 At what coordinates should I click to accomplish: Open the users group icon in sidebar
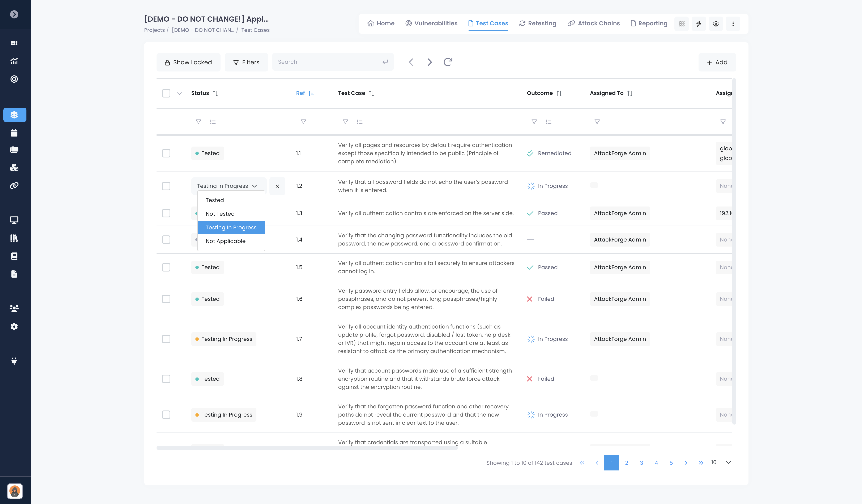point(14,309)
